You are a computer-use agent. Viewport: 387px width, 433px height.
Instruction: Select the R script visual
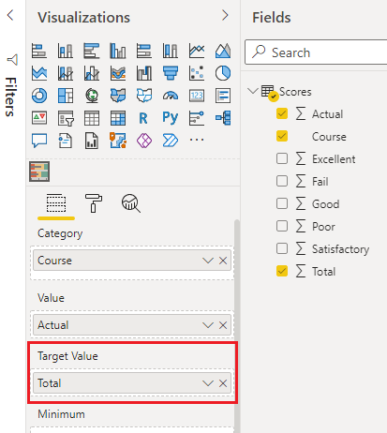[143, 118]
